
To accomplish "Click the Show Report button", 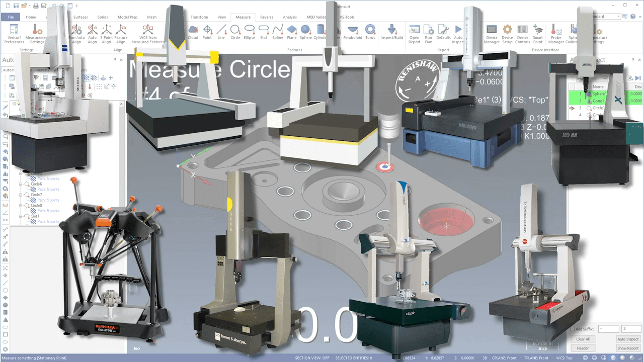I will tap(628, 348).
